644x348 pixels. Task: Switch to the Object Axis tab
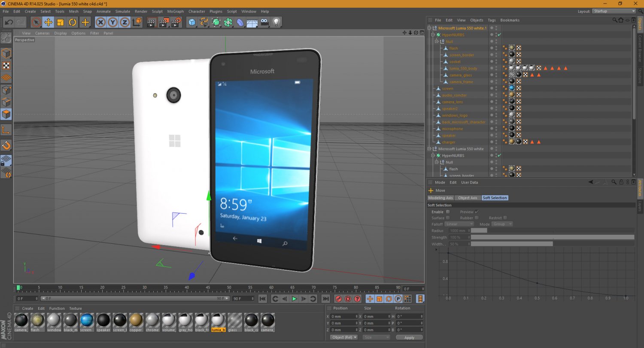point(468,198)
